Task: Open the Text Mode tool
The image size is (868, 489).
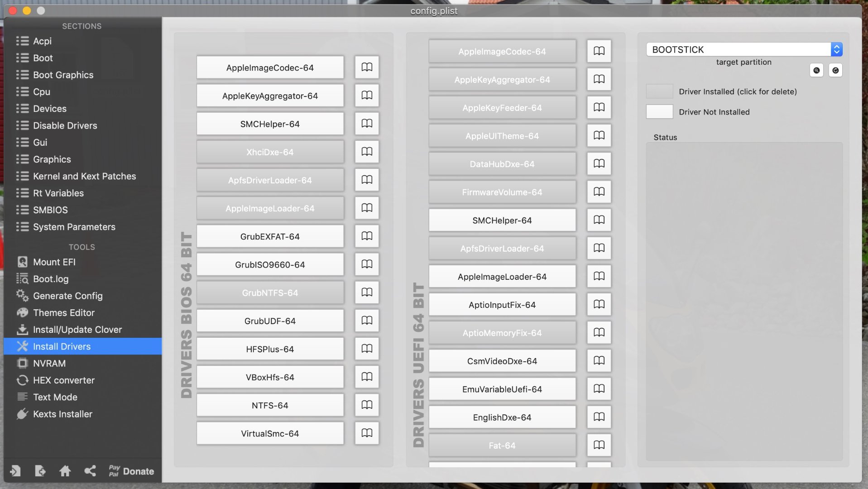Action: click(x=82, y=397)
